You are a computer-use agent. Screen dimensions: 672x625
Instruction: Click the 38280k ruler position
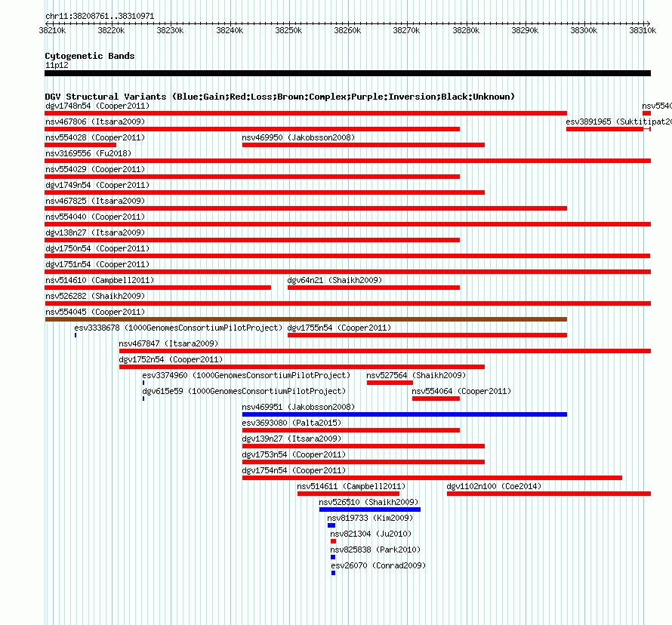466,30
